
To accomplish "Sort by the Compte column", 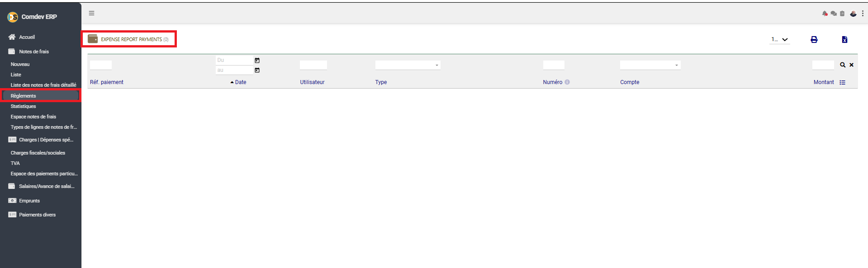I will (630, 82).
